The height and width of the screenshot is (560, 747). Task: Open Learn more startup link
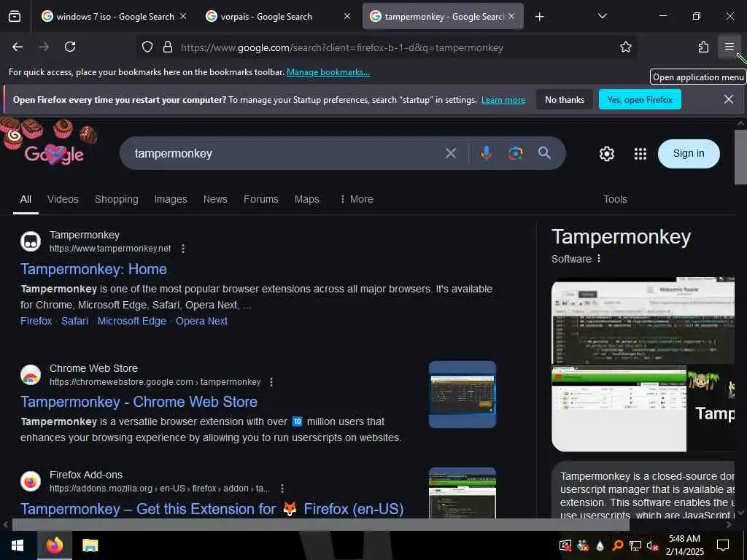pos(503,100)
